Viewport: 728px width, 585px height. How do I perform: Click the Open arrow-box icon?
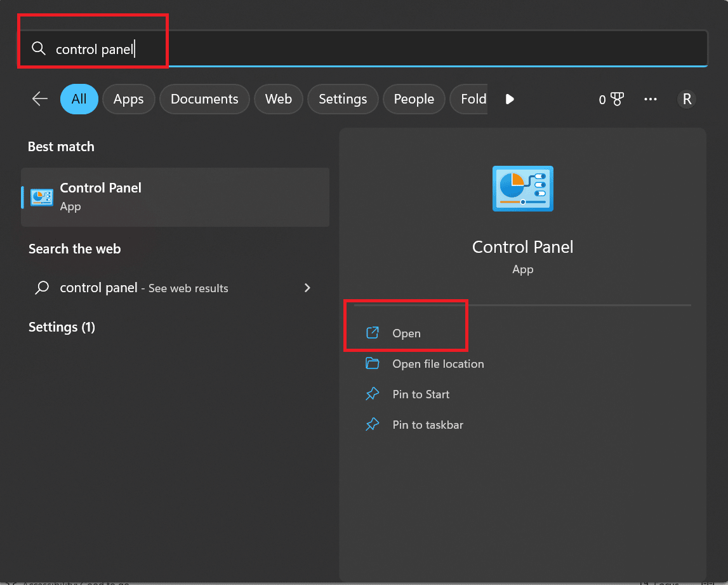pyautogui.click(x=373, y=333)
